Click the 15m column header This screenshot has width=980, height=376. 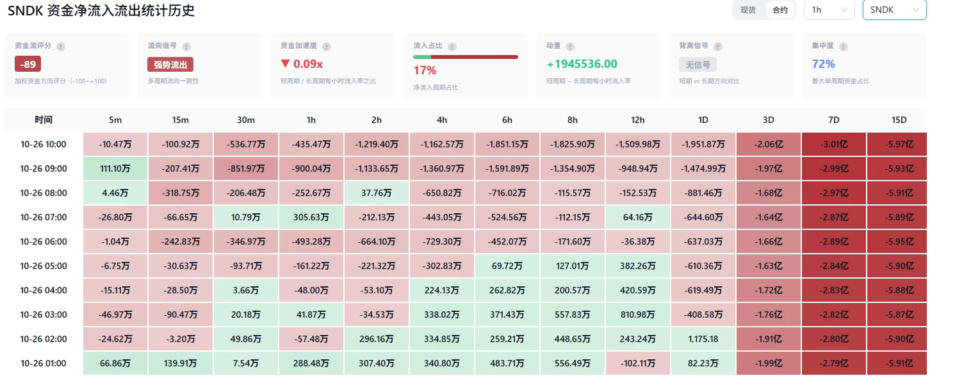pyautogui.click(x=181, y=120)
